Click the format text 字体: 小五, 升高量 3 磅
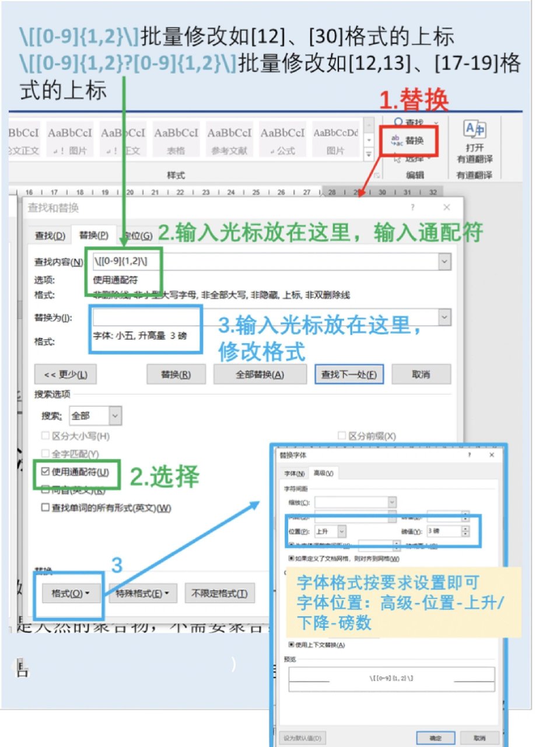This screenshot has width=560, height=747. tap(140, 336)
